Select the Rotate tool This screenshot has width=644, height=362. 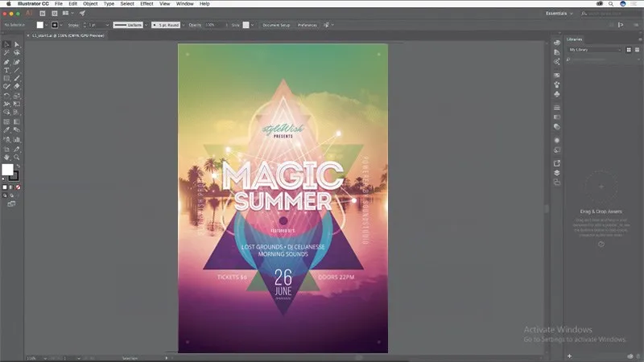point(6,96)
